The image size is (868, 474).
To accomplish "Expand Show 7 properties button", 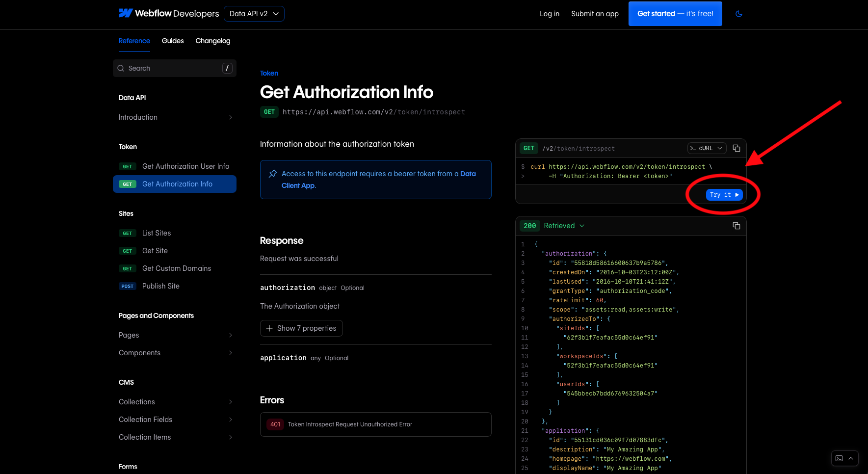I will pos(301,328).
